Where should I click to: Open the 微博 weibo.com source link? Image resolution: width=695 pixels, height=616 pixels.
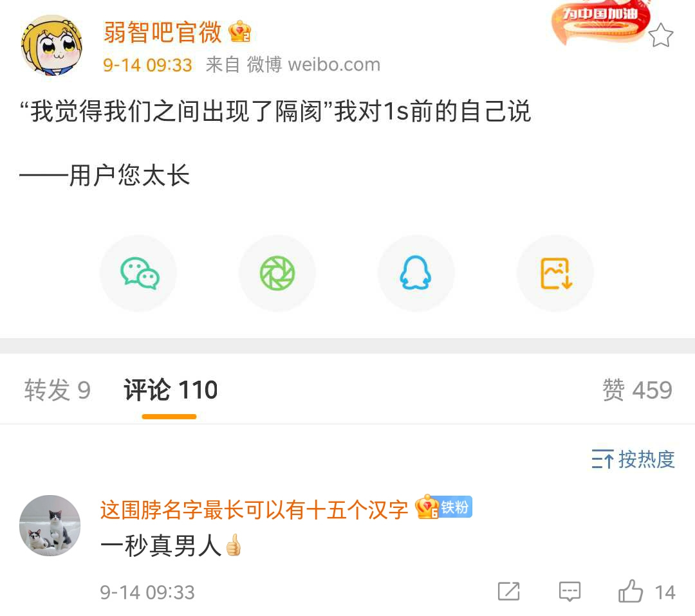coord(313,65)
